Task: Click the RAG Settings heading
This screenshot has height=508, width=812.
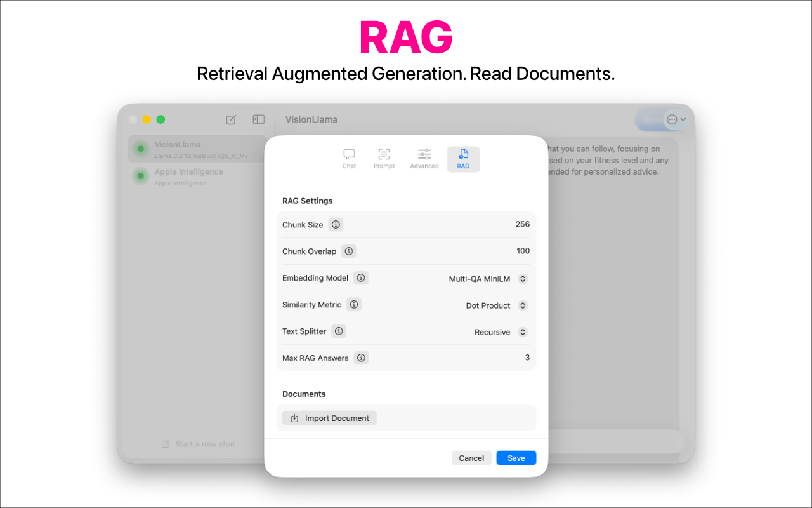Action: click(308, 201)
